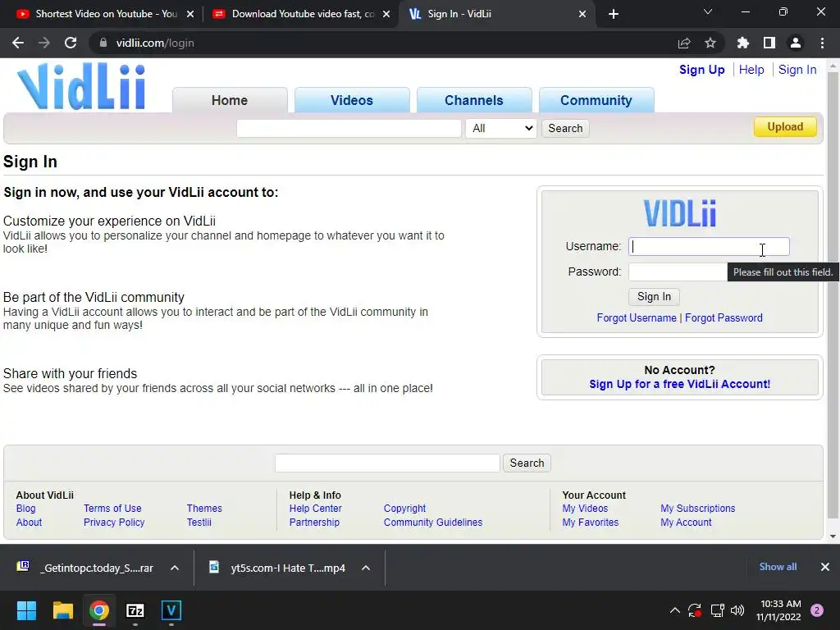Click the VidLii logo in header
The width and height of the screenshot is (840, 630).
click(x=81, y=86)
